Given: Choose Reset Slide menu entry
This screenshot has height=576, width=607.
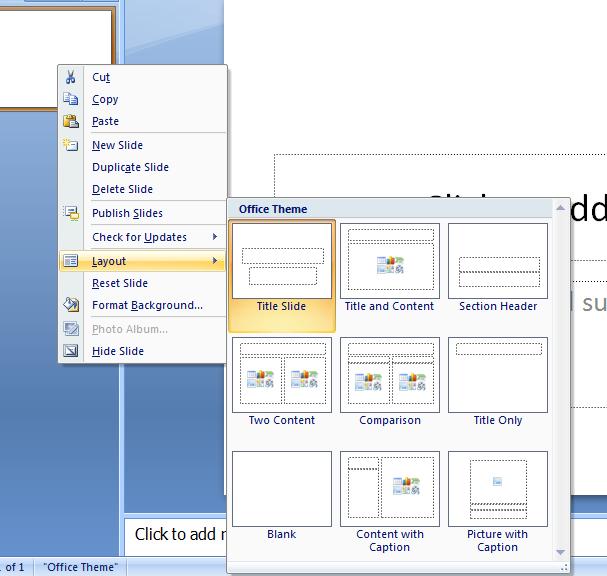Looking at the screenshot, I should point(142,283).
